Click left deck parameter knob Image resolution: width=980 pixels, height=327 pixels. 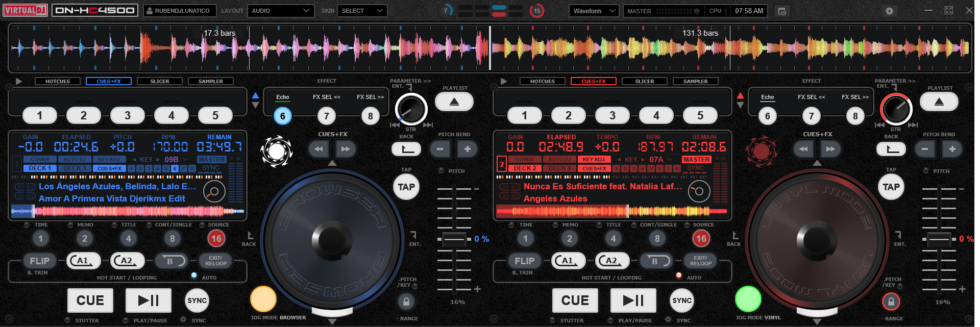[x=411, y=109]
